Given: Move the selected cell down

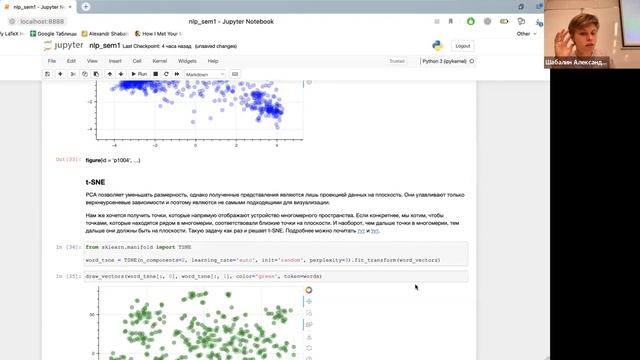Looking at the screenshot, I should click(120, 74).
